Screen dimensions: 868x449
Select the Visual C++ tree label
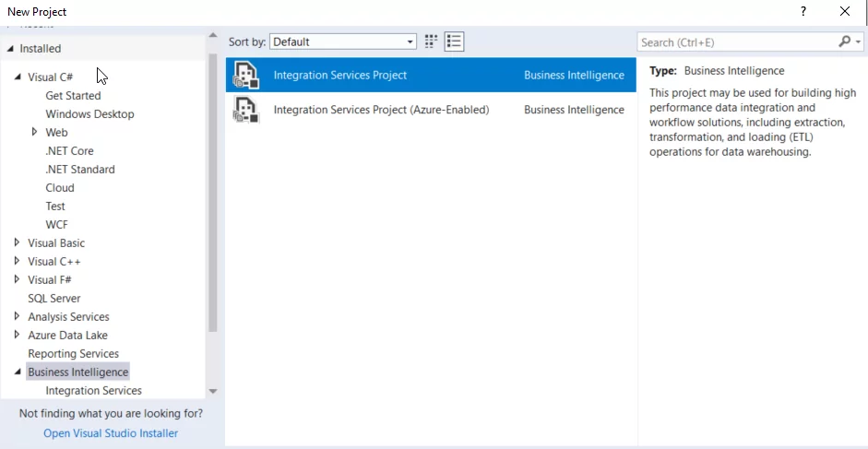54,261
